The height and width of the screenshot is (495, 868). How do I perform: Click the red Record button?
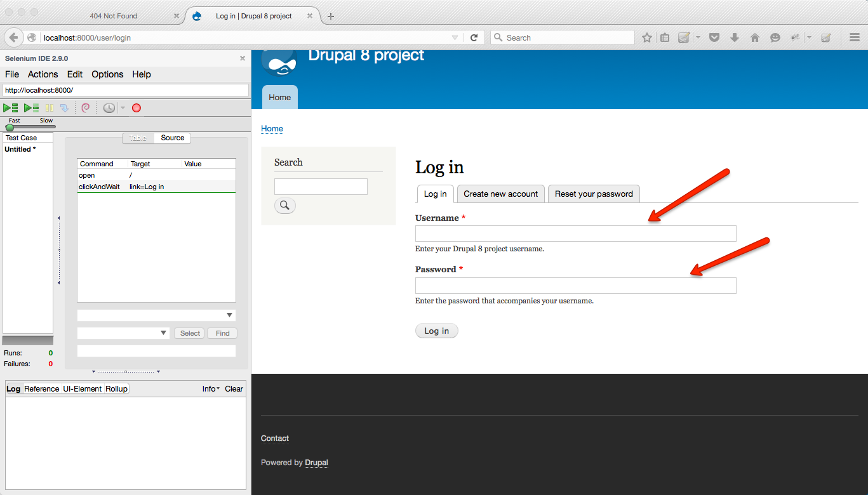pyautogui.click(x=137, y=108)
